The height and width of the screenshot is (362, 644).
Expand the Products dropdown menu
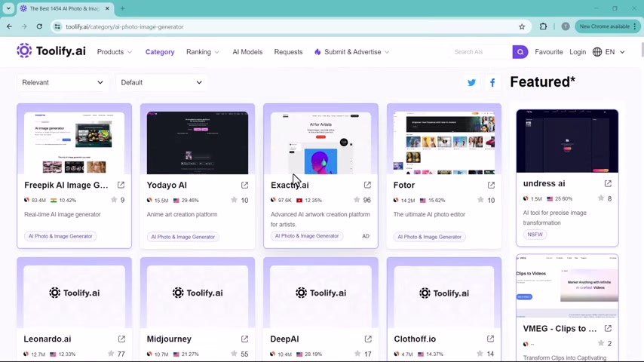click(115, 52)
